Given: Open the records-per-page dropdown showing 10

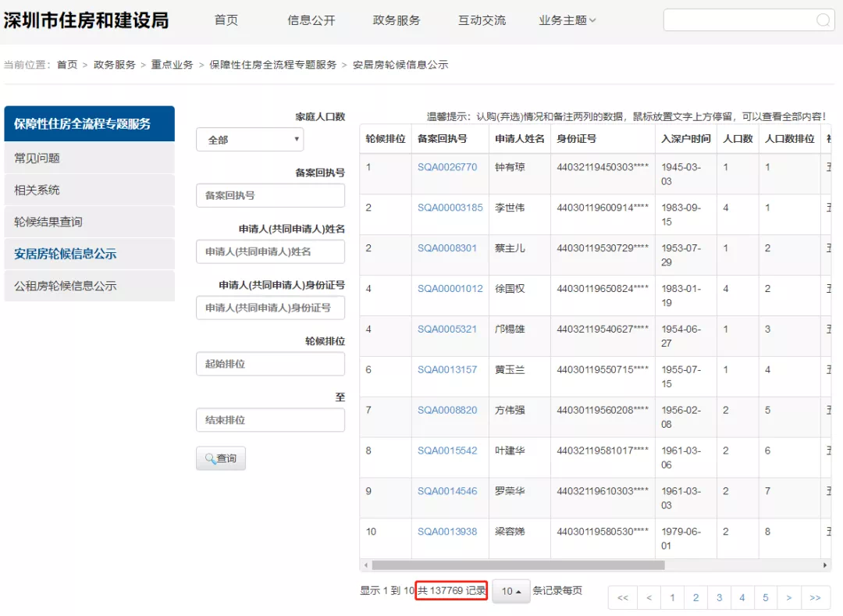Looking at the screenshot, I should pyautogui.click(x=511, y=591).
